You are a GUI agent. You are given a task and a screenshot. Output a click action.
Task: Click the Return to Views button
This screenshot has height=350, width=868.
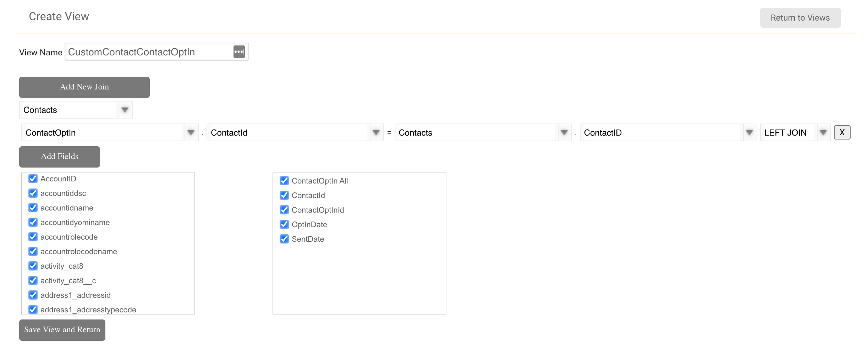click(800, 18)
